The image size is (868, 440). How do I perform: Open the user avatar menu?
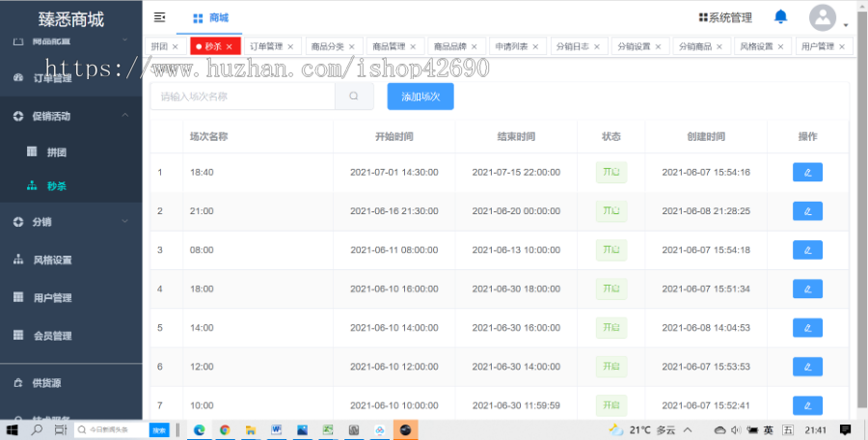[823, 17]
